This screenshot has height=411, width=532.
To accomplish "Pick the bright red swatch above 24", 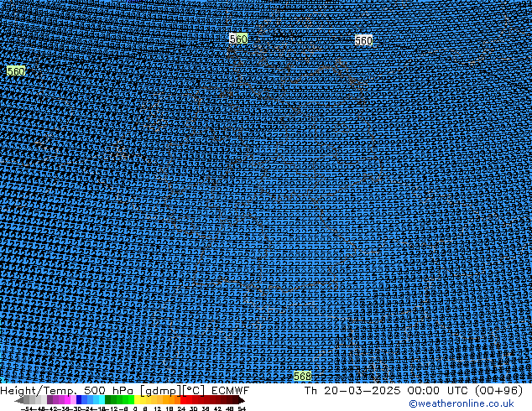I will click(x=183, y=400).
